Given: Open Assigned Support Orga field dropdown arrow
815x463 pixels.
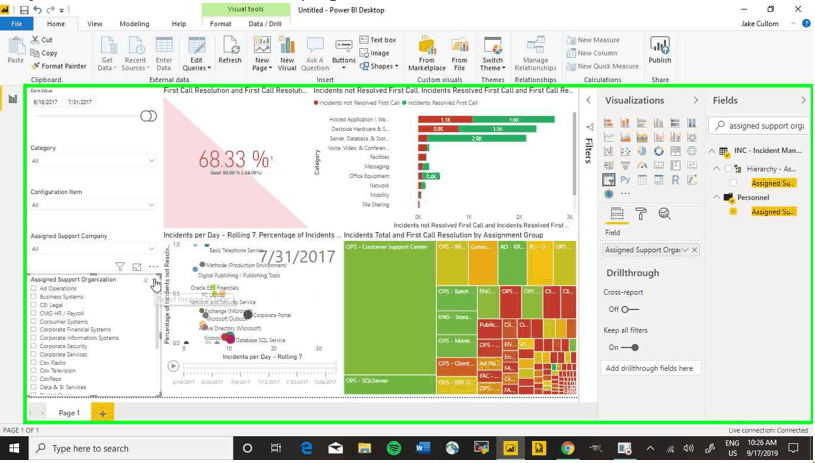Looking at the screenshot, I should click(x=686, y=250).
